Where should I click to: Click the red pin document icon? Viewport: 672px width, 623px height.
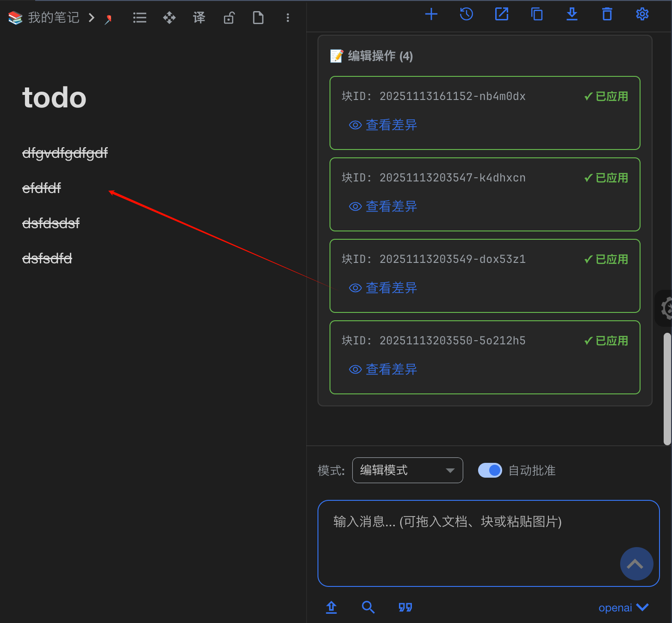[108, 19]
